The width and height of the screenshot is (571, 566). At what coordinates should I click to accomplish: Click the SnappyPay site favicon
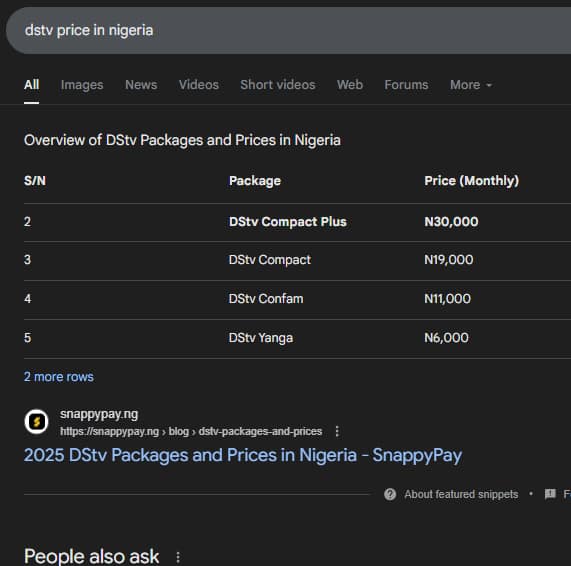click(36, 422)
